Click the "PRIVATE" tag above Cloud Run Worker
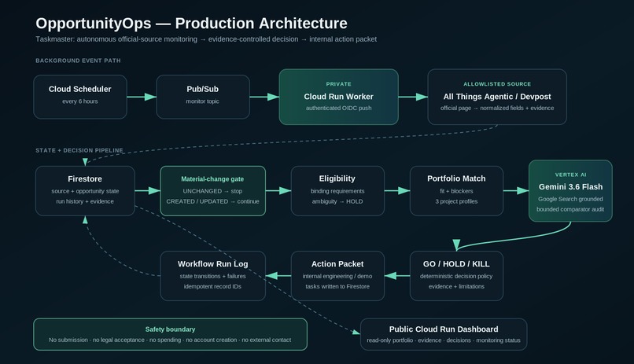The image size is (634, 364). click(339, 84)
